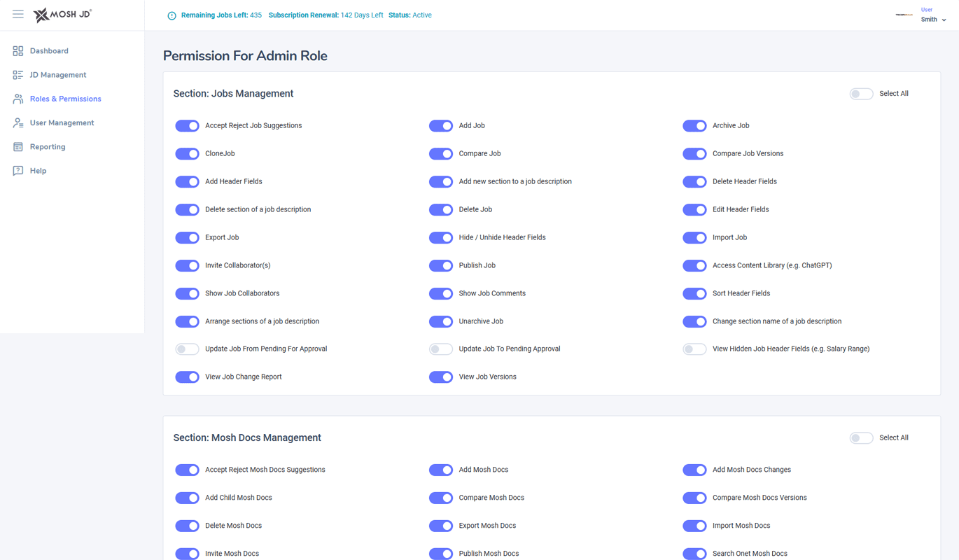
Task: Open Help via its question-mark sidebar icon
Action: (x=17, y=170)
